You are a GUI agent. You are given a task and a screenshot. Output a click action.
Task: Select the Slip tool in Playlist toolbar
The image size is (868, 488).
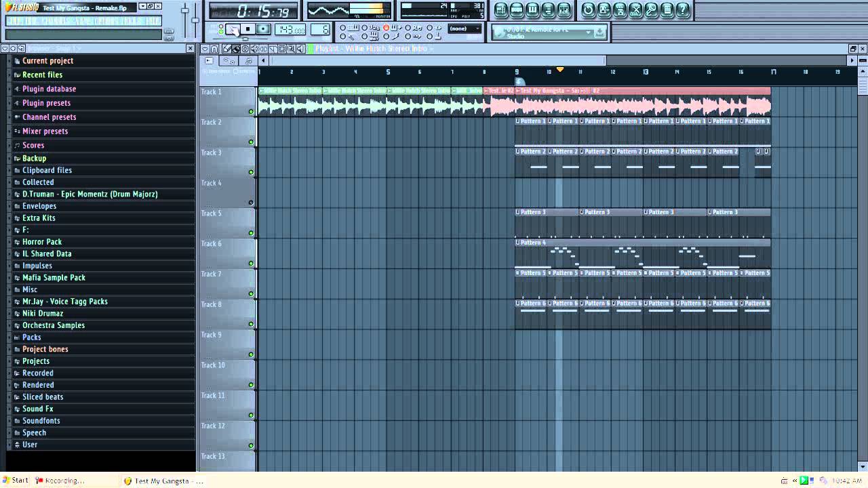pyautogui.click(x=263, y=49)
